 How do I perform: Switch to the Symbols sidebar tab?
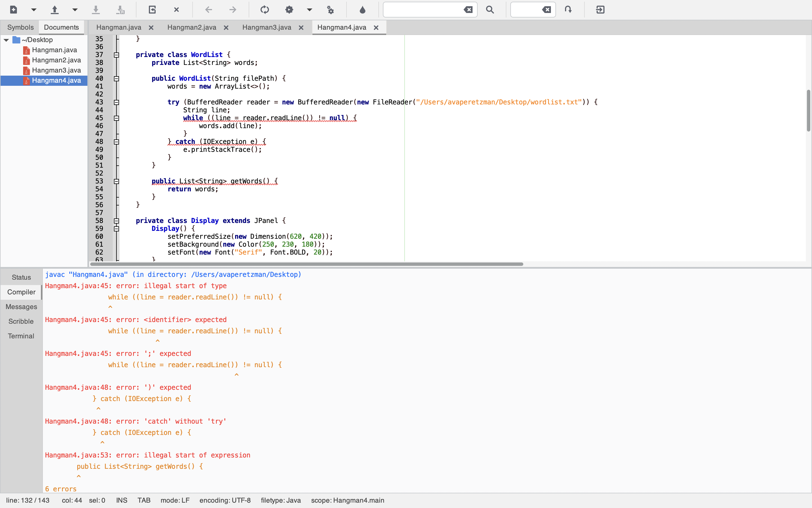21,27
